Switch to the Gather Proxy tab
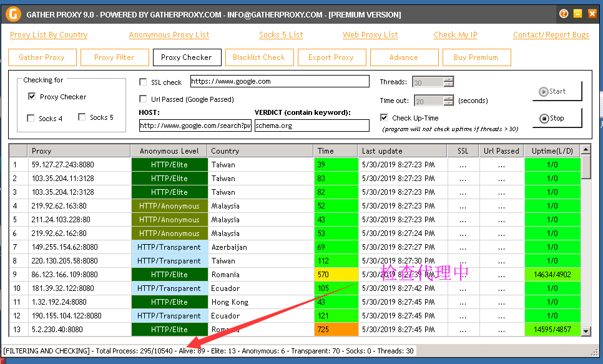The image size is (603, 364). [x=42, y=57]
